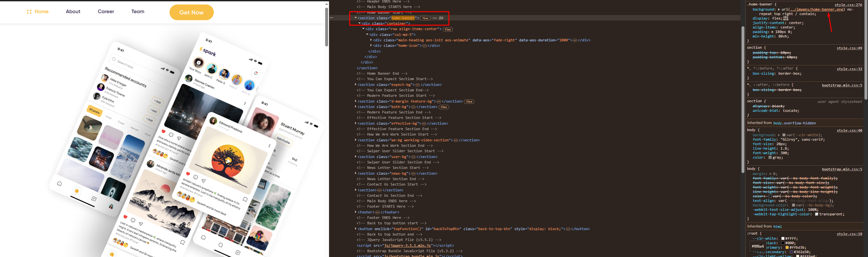Collapse the div class="col-md-5" node
This screenshot has height=257, width=868.
[367, 35]
